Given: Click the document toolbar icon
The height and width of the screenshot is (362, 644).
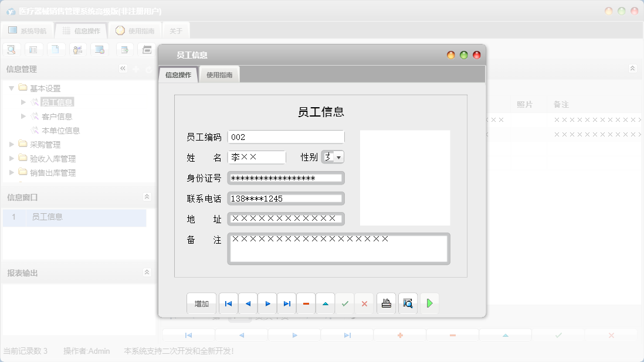Looking at the screenshot, I should [56, 49].
